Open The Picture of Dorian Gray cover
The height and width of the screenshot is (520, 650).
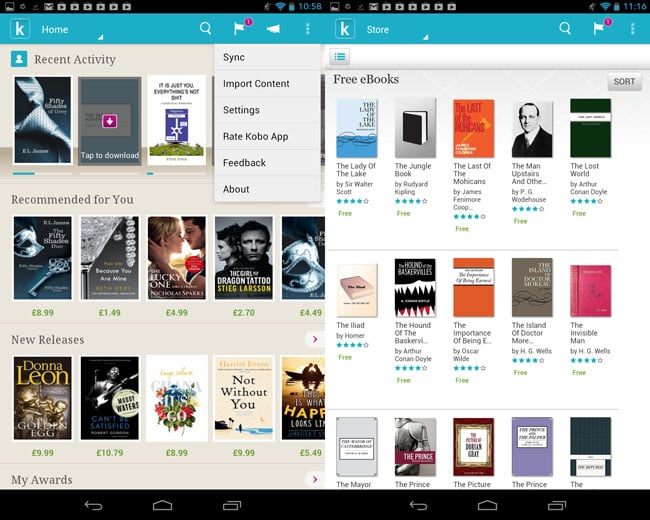pos(473,447)
